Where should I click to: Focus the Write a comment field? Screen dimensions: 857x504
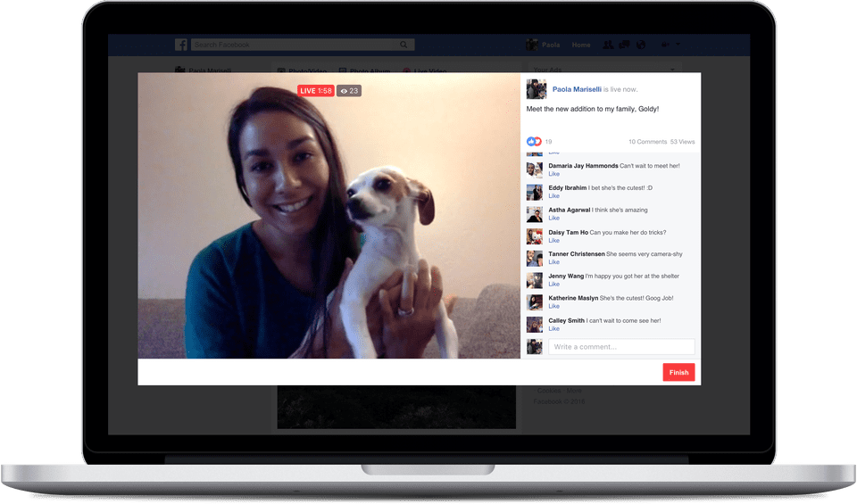[x=621, y=347]
